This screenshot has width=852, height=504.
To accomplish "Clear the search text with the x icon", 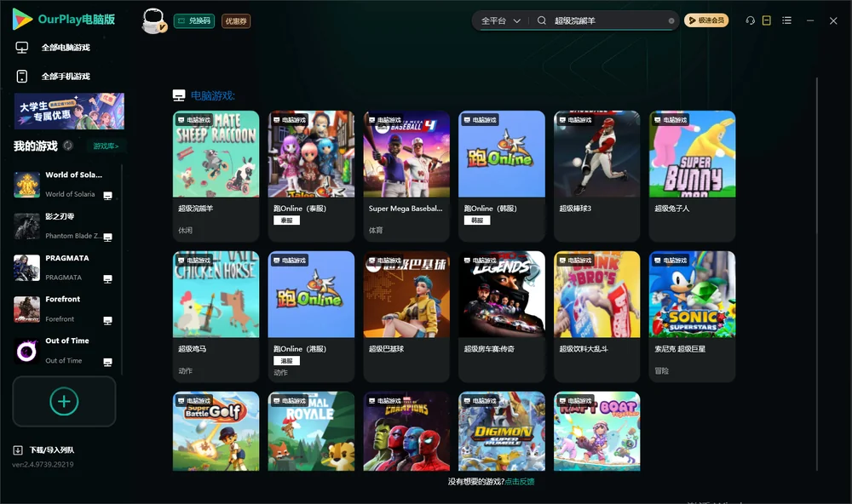I will [x=671, y=20].
